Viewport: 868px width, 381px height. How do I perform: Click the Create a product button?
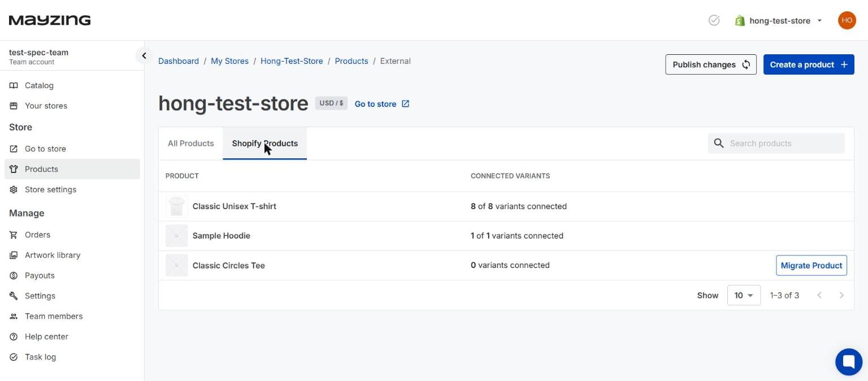click(809, 64)
